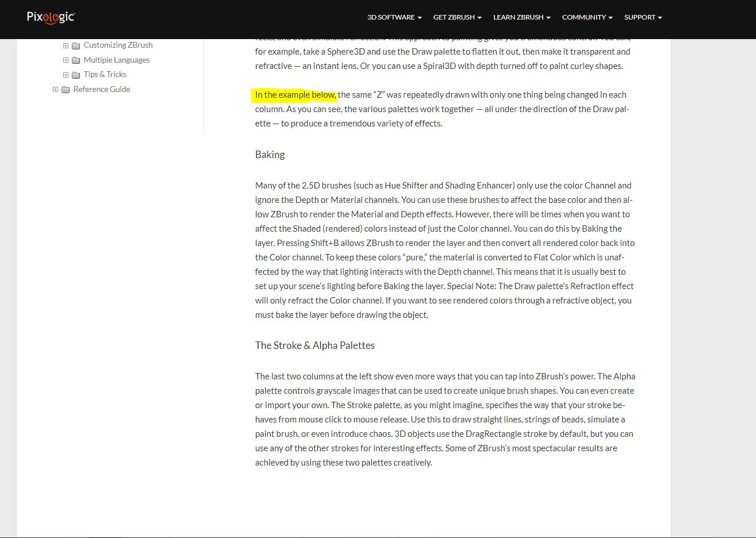Click the Customizing ZBrush folder icon
The width and height of the screenshot is (756, 538).
tap(76, 45)
